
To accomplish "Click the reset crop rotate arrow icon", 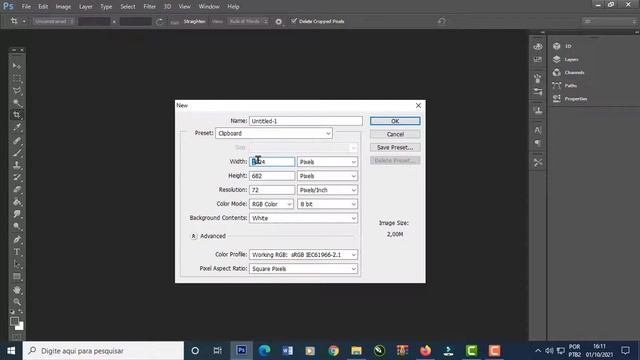I will click(x=442, y=21).
